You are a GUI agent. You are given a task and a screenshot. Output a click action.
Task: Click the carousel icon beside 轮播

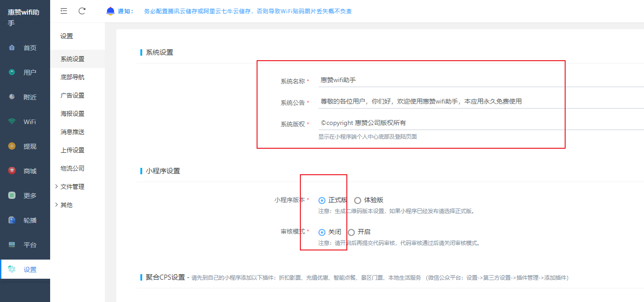[x=12, y=220]
